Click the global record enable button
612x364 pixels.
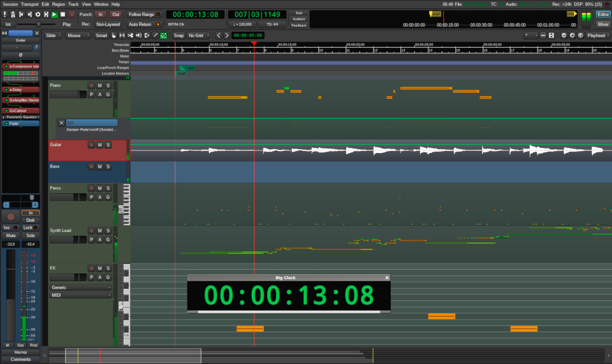coord(72,15)
